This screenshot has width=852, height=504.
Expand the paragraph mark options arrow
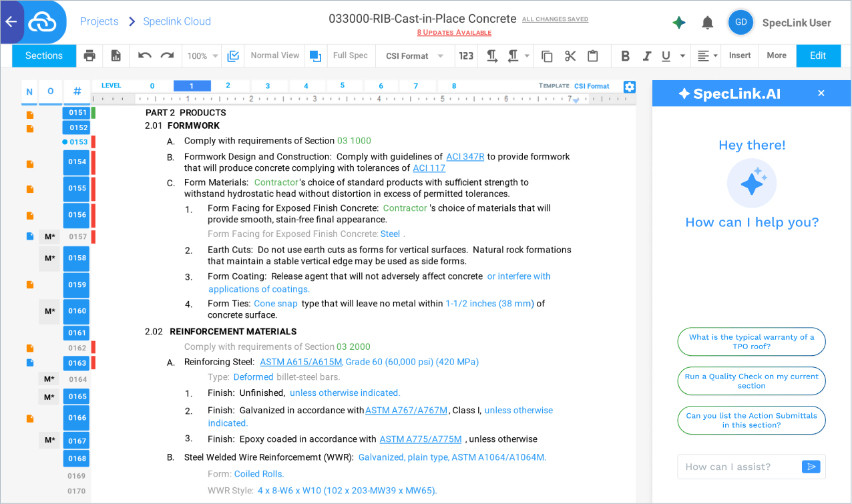click(527, 56)
